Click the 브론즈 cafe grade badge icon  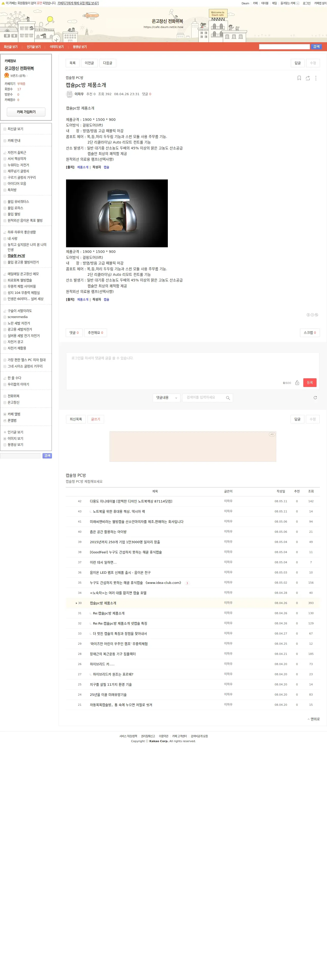(x=7, y=75)
